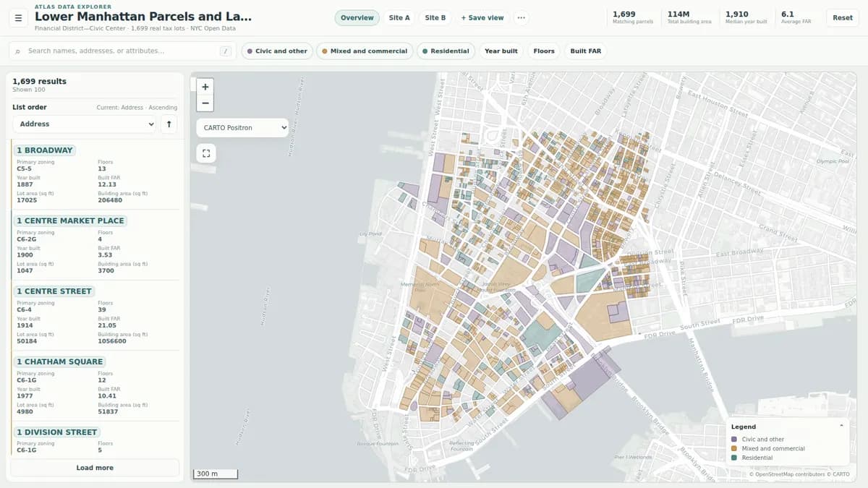Viewport: 868px width, 488px height.
Task: Open the 1 BROADWAY parcel
Action: [45, 150]
